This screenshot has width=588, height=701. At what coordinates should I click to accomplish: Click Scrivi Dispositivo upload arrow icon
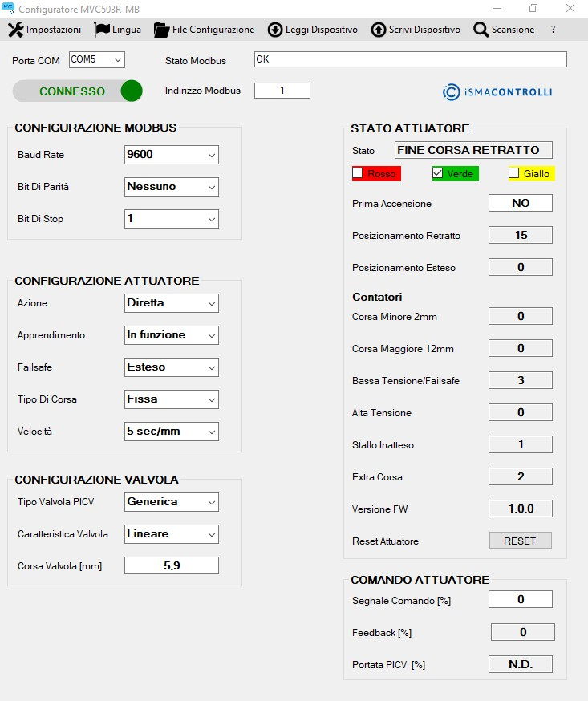379,30
